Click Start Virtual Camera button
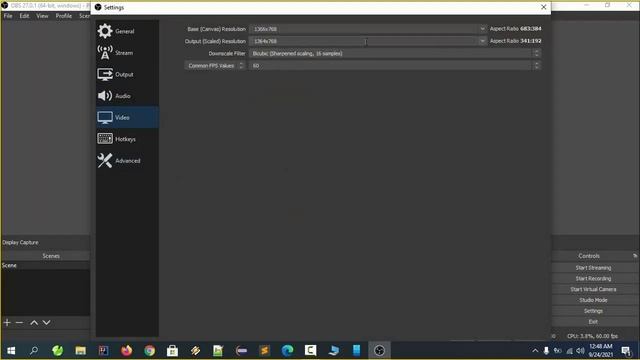Screen dimensions: 640x360 [593, 289]
